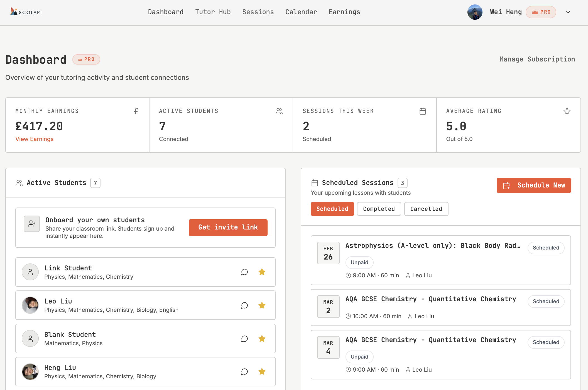Click the Scolari logo
The image size is (588, 390).
coord(26,12)
